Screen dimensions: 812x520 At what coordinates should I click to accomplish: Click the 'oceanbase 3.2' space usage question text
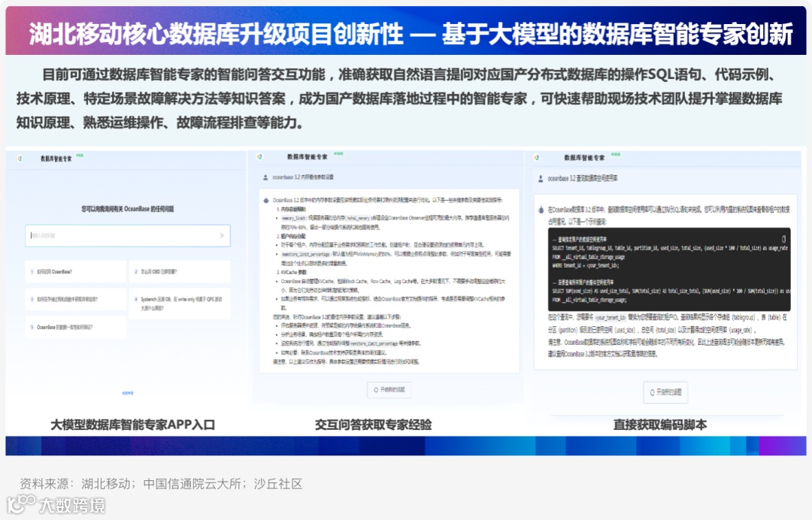pos(582,179)
